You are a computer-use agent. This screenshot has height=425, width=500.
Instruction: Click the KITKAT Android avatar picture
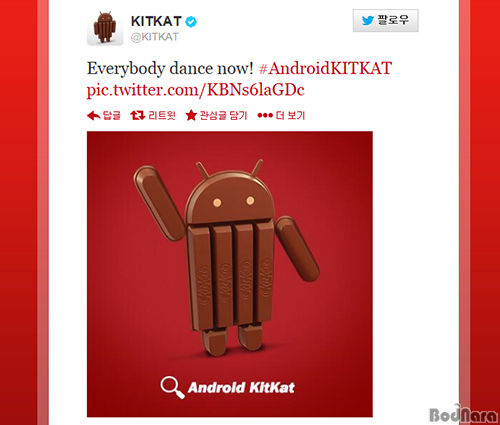click(105, 28)
